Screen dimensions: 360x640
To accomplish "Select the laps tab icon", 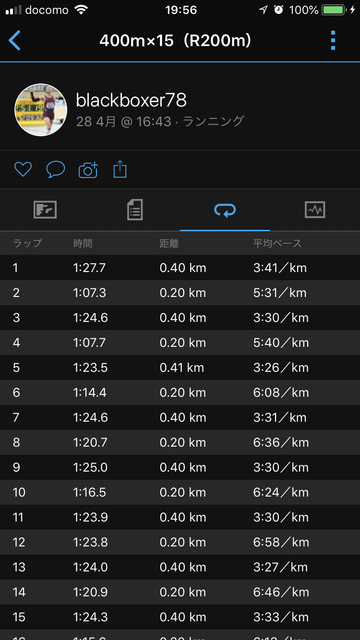I will point(225,210).
